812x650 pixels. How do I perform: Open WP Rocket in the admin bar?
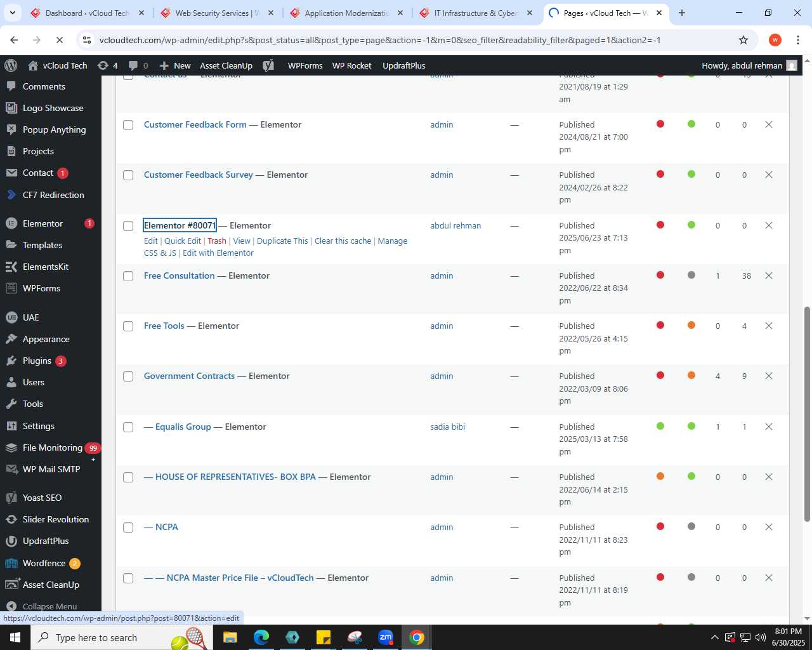[x=352, y=65]
